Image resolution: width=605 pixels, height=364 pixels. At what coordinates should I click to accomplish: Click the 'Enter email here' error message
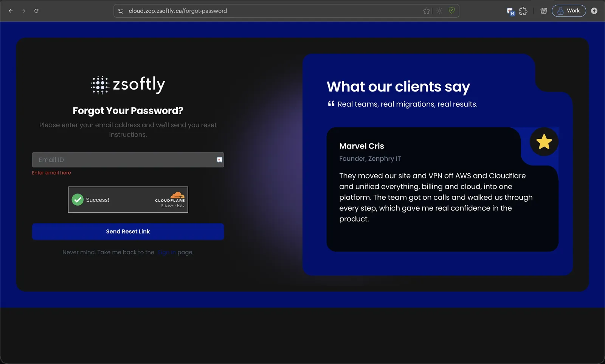click(51, 173)
